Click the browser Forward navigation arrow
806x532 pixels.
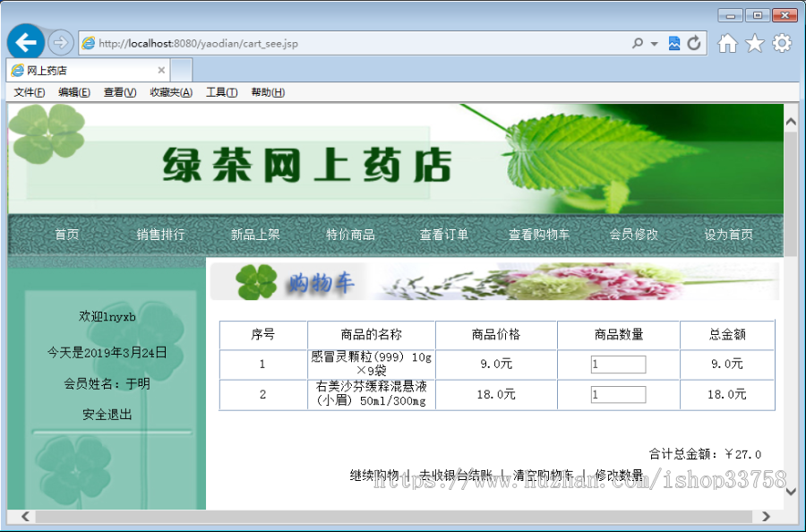61,42
